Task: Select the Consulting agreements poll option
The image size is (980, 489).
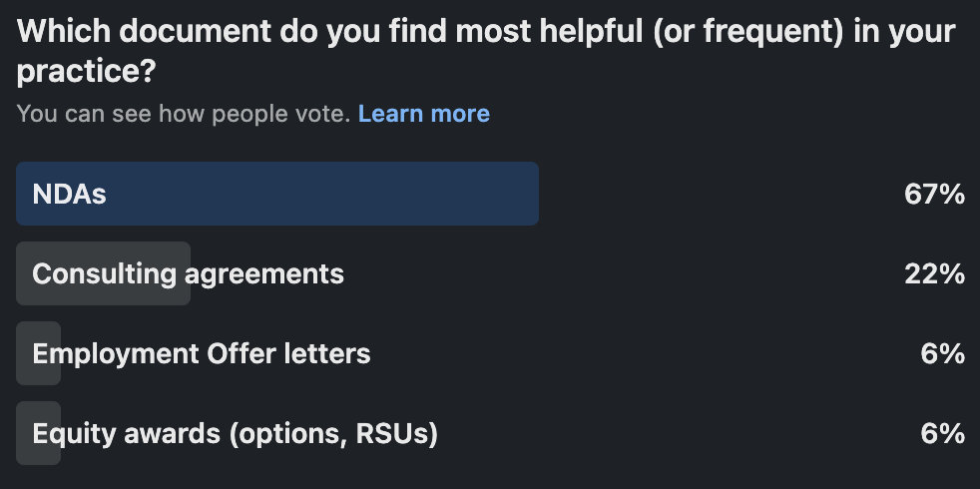Action: point(188,273)
